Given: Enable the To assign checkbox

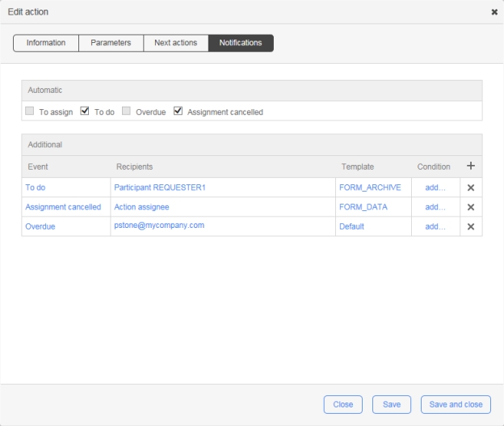Looking at the screenshot, I should 30,112.
